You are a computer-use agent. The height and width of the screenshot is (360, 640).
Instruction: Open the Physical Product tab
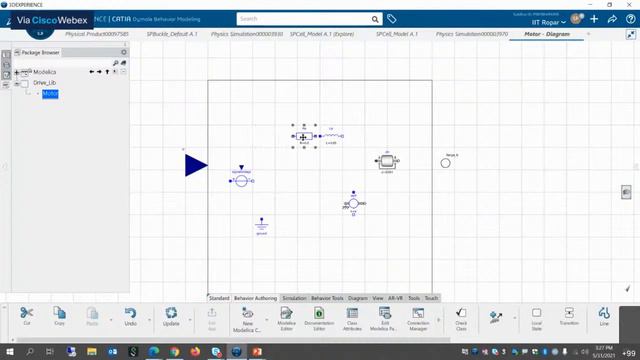pos(97,34)
